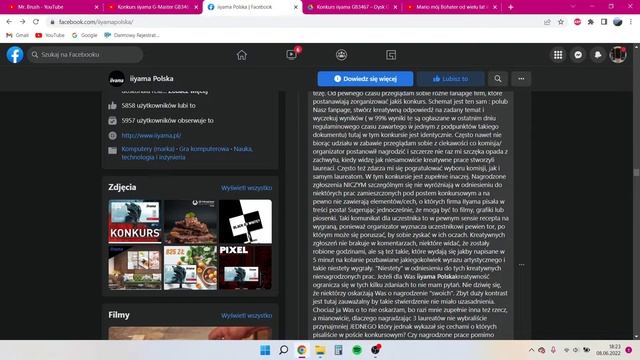
Task: Open the Facebook menu grid icon
Action: point(558,55)
